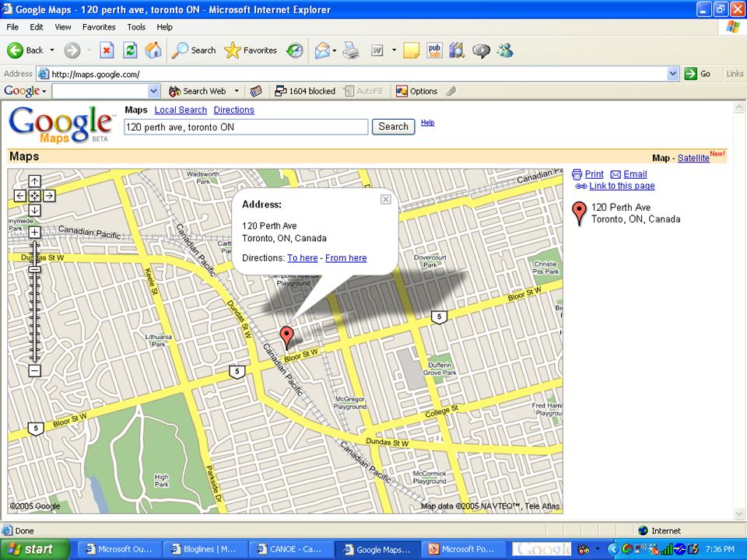Screen dimensions: 747x560
Task: Open the Edit menu
Action: [x=37, y=27]
